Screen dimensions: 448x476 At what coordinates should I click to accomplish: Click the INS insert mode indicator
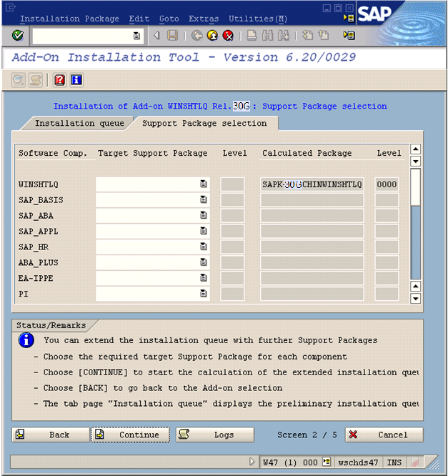pos(394,462)
